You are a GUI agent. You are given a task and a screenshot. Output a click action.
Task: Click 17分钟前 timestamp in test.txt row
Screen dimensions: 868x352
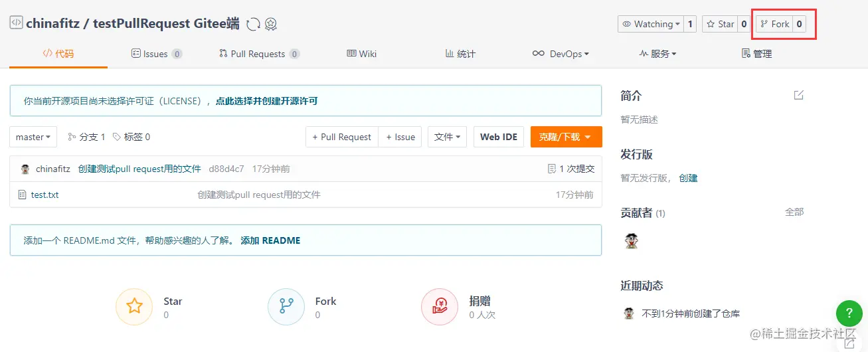coord(574,195)
